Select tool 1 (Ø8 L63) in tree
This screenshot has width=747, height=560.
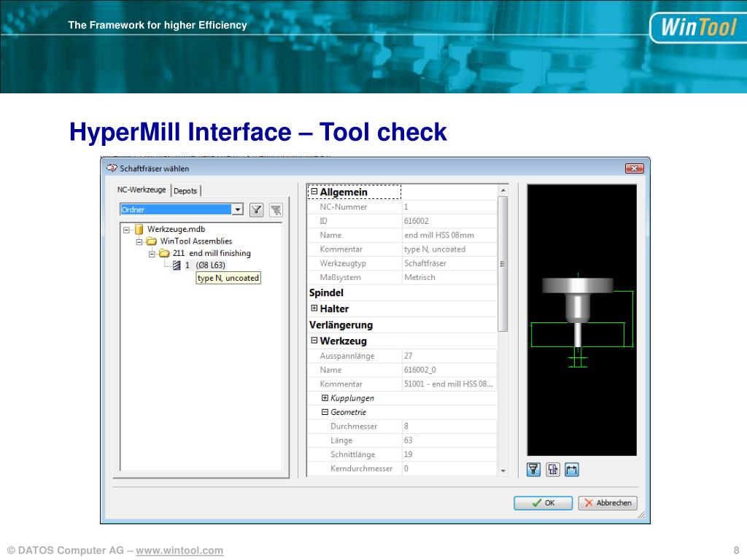coord(205,265)
